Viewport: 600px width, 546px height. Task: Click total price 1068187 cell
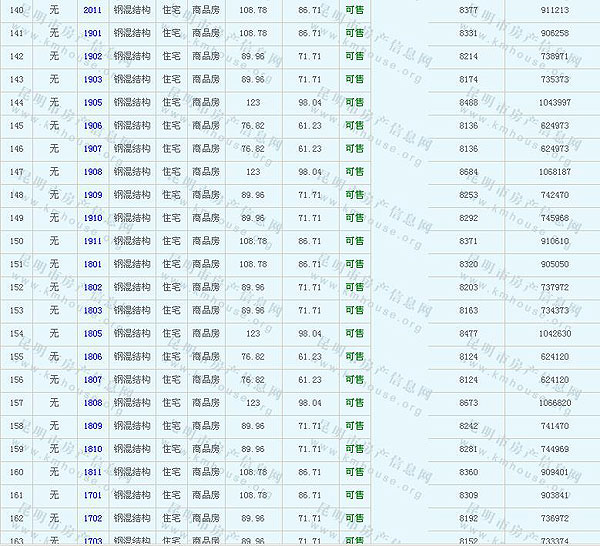[554, 172]
